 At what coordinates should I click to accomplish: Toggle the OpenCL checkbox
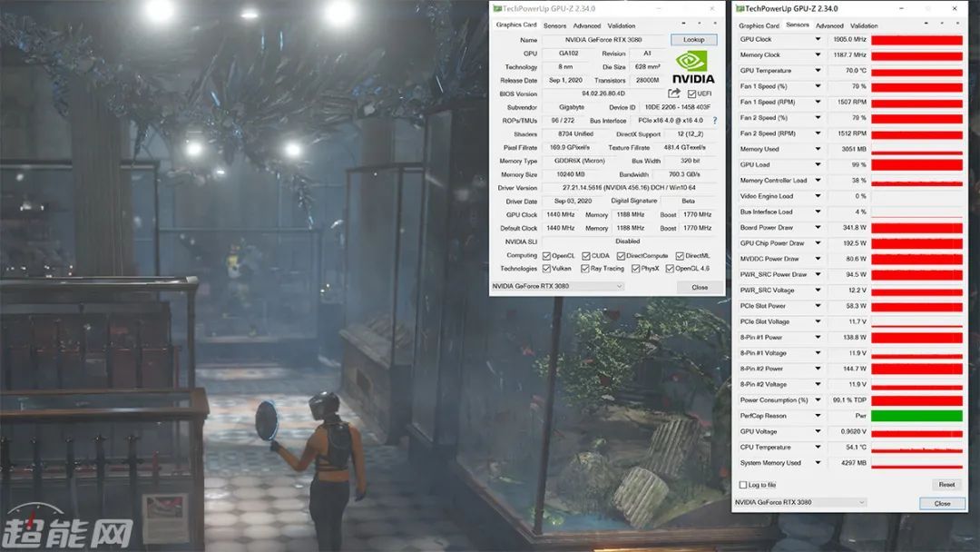coord(546,256)
